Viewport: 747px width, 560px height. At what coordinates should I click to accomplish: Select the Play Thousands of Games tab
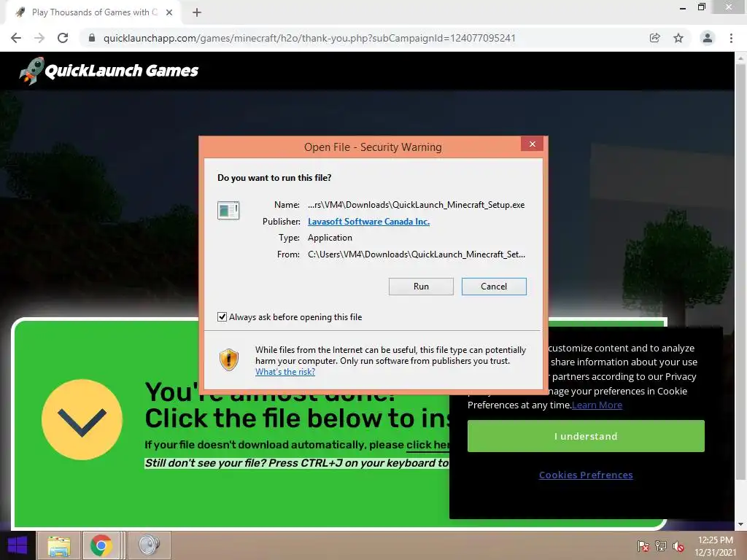point(94,12)
